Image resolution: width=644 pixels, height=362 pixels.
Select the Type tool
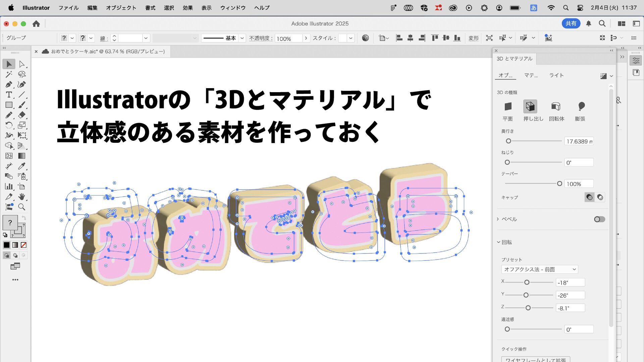click(x=9, y=95)
